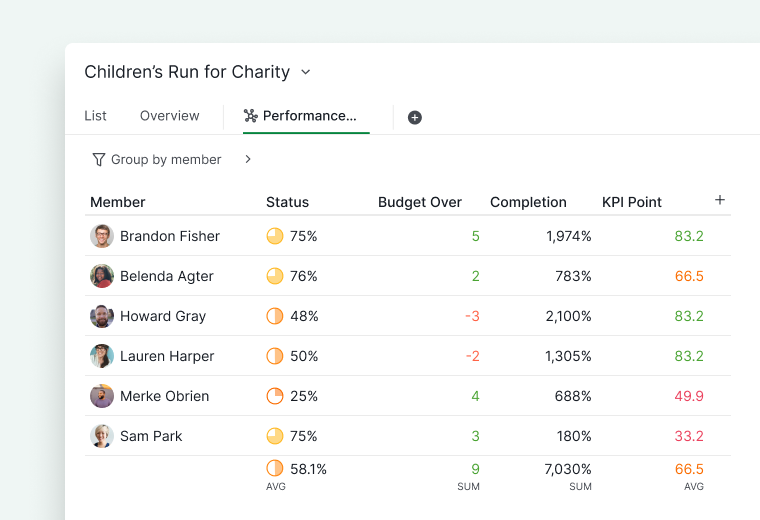The height and width of the screenshot is (520, 760).
Task: Expand the Children's Run for Charity dropdown
Action: pyautogui.click(x=306, y=72)
